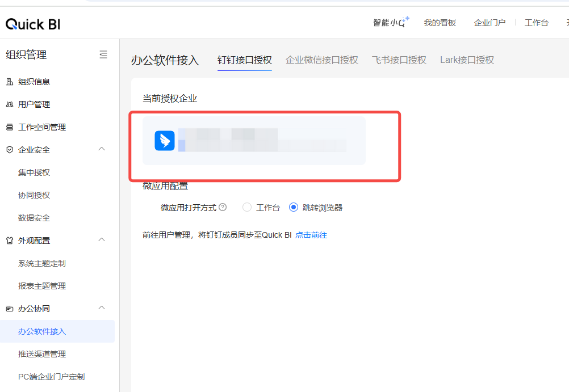Screen dimensions: 569x392
Task: Click the 微应用打开方式 label
Action: (189, 208)
